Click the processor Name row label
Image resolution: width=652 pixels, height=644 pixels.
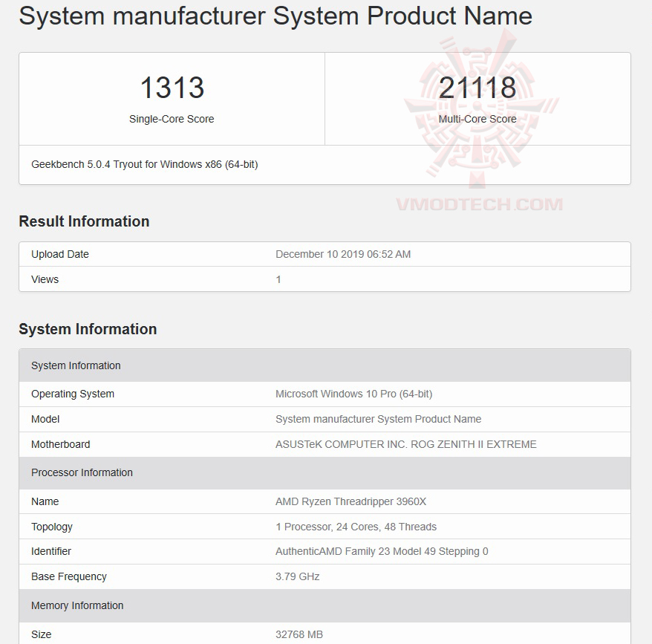pyautogui.click(x=45, y=501)
